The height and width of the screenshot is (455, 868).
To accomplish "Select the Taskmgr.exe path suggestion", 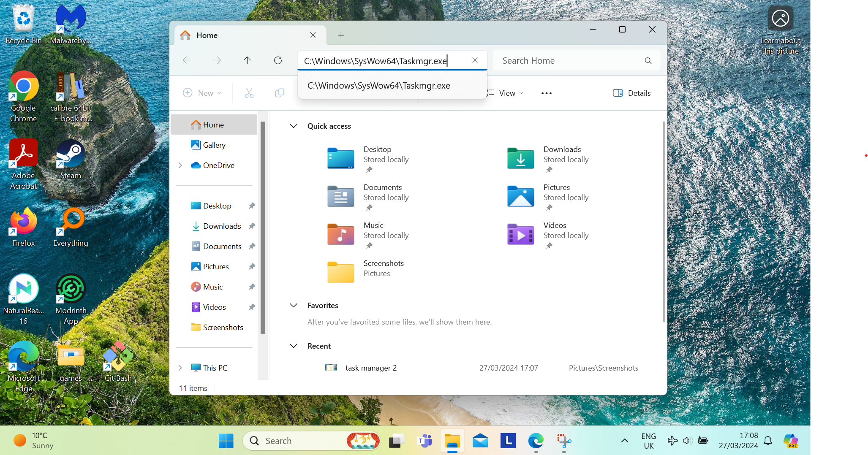I will [379, 85].
